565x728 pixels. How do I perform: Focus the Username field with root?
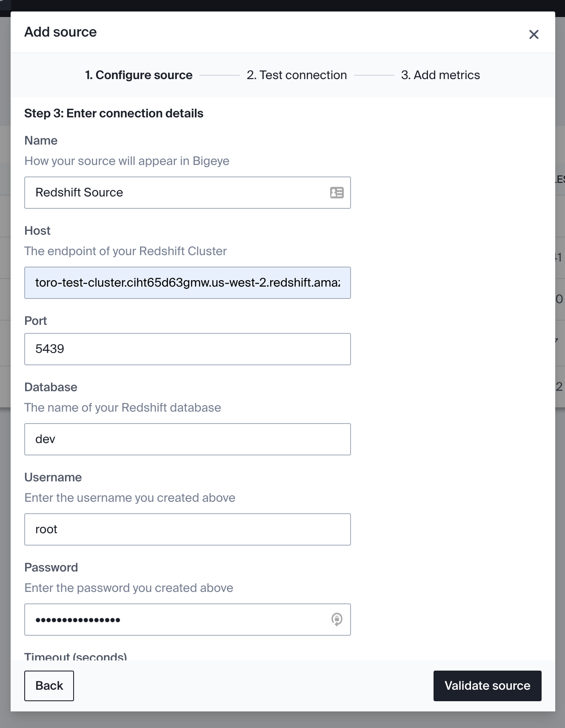187,529
